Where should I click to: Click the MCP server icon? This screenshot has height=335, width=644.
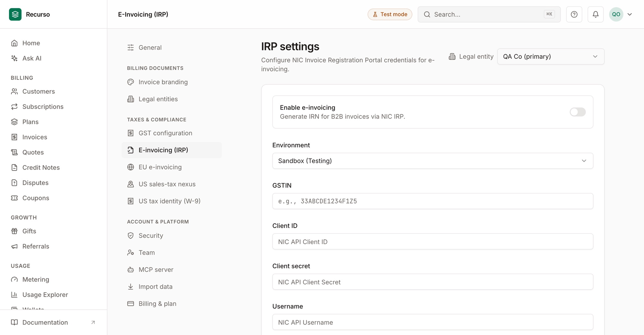tap(130, 270)
